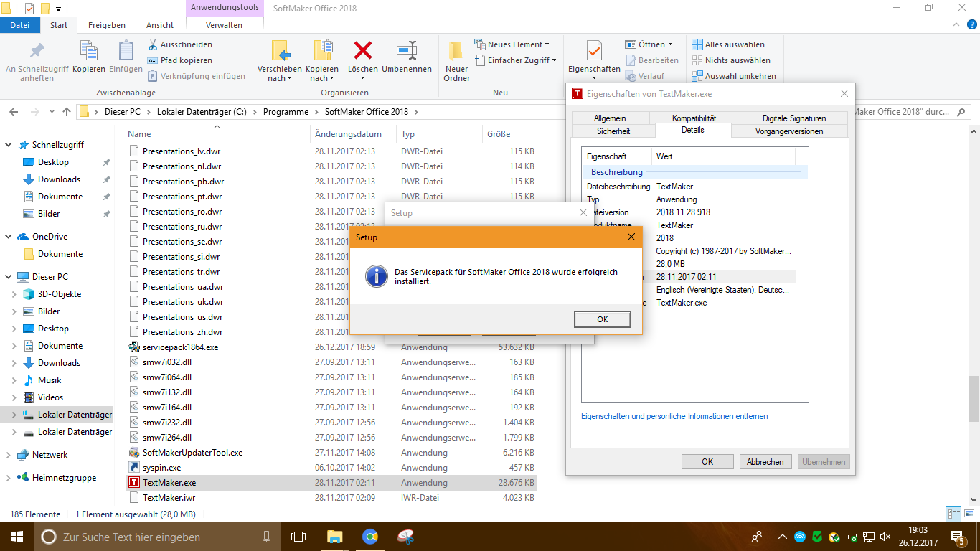This screenshot has width=980, height=551.
Task: Select the TextMaker.iwr file
Action: pyautogui.click(x=169, y=498)
